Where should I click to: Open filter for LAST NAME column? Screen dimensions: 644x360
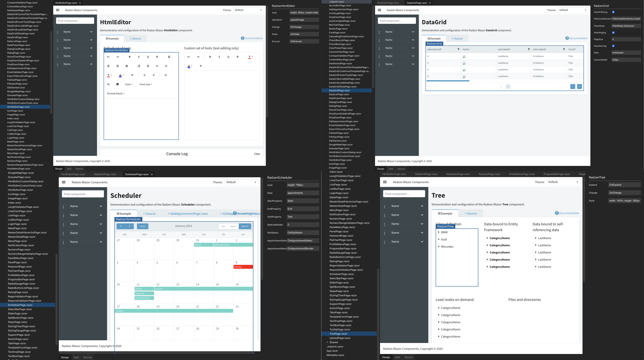pyautogui.click(x=529, y=49)
